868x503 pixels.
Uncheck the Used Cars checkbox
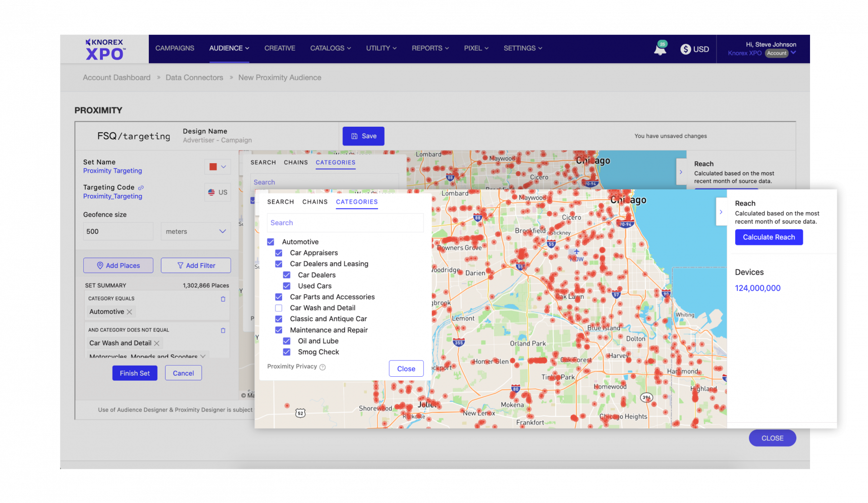287,286
